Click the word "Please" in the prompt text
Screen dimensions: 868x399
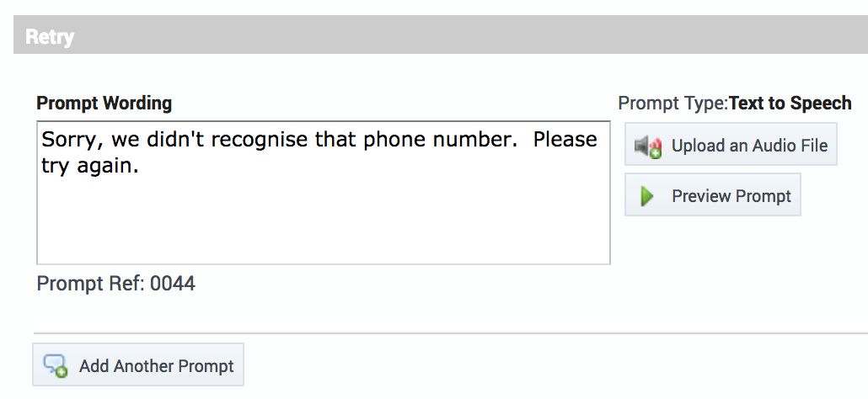tap(565, 140)
